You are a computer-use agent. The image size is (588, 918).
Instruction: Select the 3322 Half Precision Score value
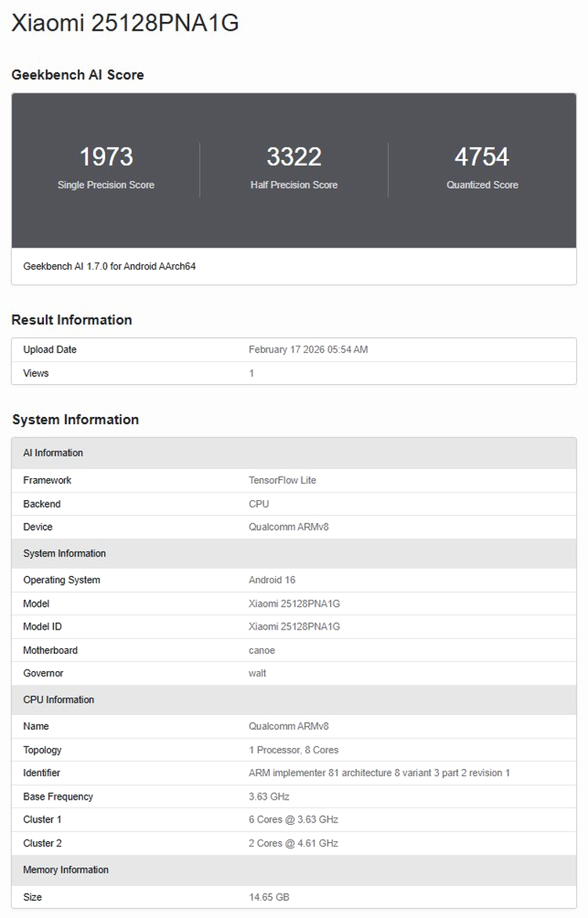point(294,157)
